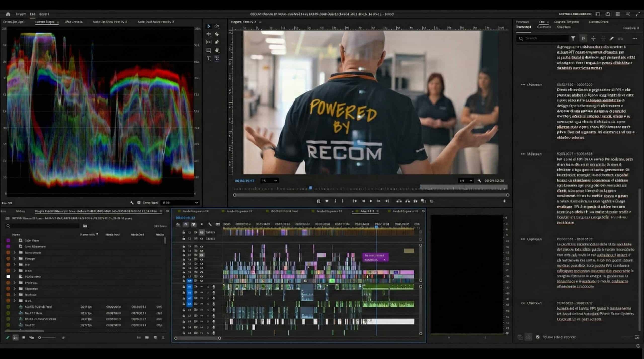Screen dimensions: 644x359
Task: Toggle mute on the A1 audio track
Action: click(202, 287)
